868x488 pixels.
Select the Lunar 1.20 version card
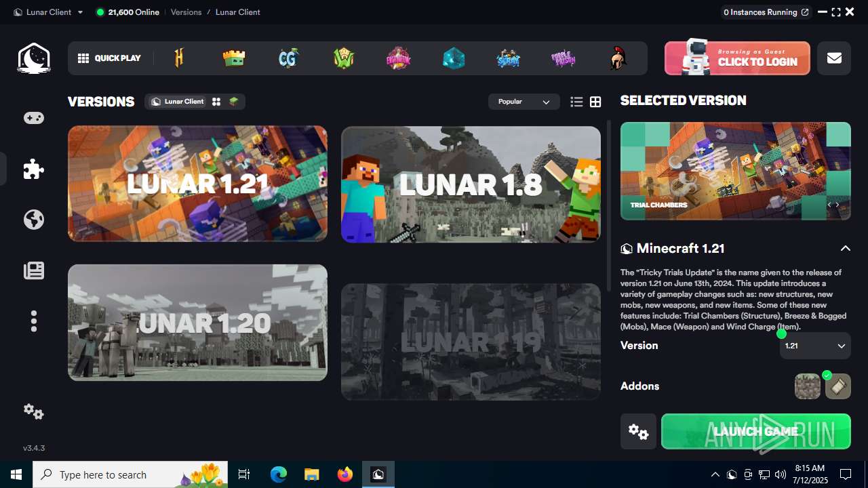pos(197,323)
